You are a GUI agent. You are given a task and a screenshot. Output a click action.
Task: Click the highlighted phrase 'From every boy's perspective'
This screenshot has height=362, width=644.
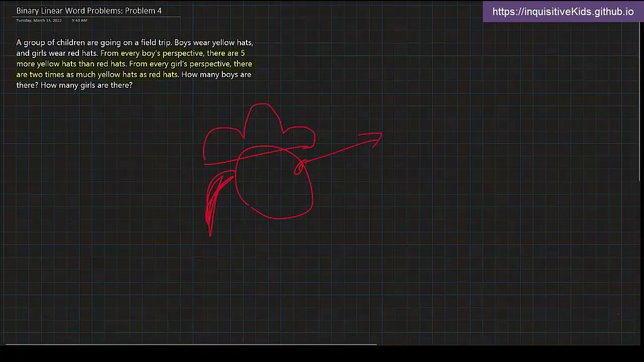pos(151,53)
